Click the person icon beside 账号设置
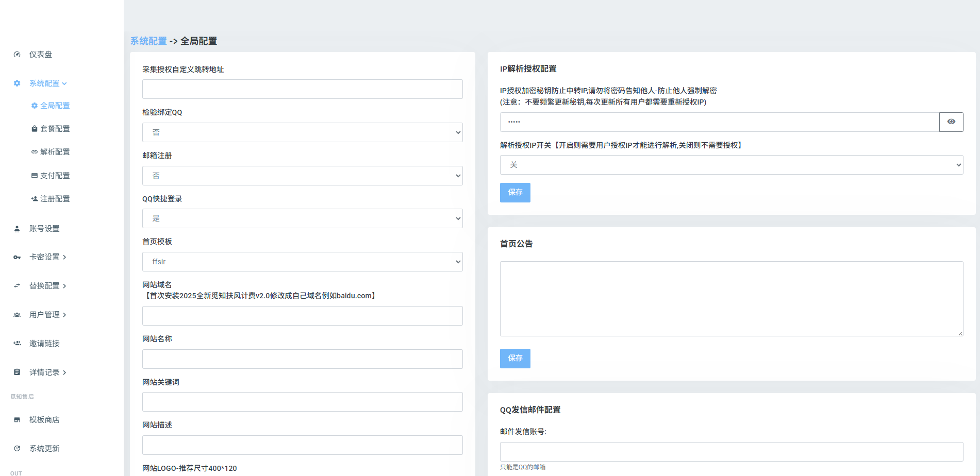This screenshot has height=476, width=980. point(17,229)
